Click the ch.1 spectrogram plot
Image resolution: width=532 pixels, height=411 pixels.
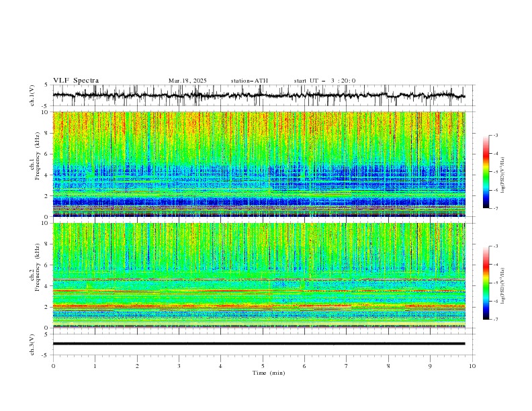click(x=259, y=164)
